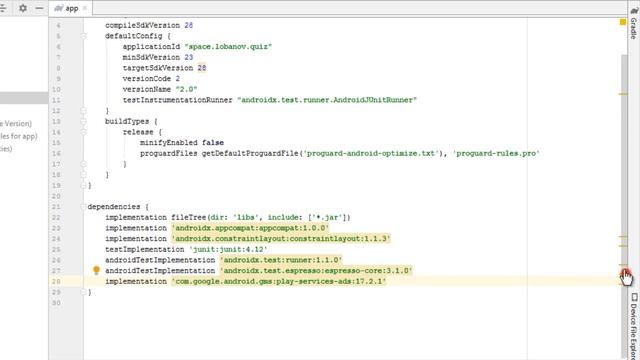The height and width of the screenshot is (360, 640).
Task: Click the minifyEnabled false keyword
Action: click(x=213, y=142)
